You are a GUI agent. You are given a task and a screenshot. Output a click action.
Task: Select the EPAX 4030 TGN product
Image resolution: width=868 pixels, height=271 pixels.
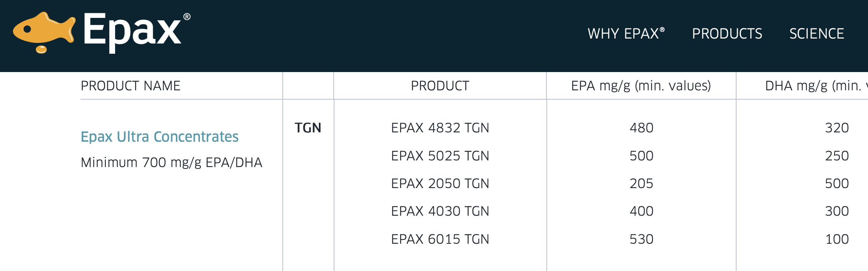click(x=440, y=211)
